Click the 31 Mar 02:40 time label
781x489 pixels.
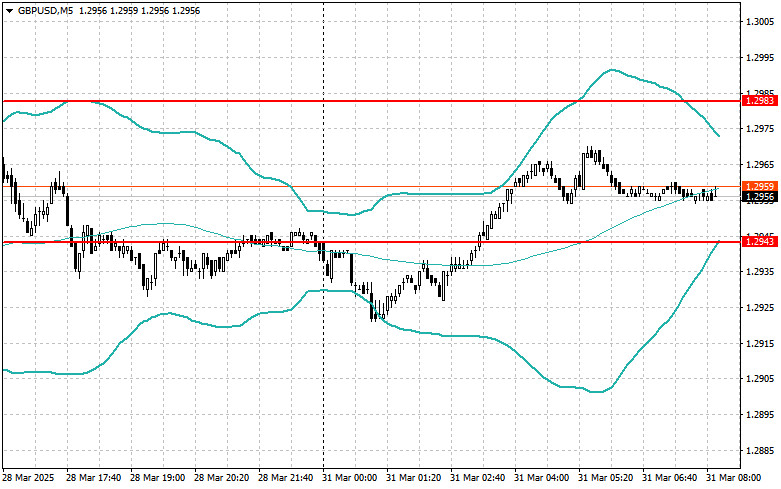click(477, 478)
